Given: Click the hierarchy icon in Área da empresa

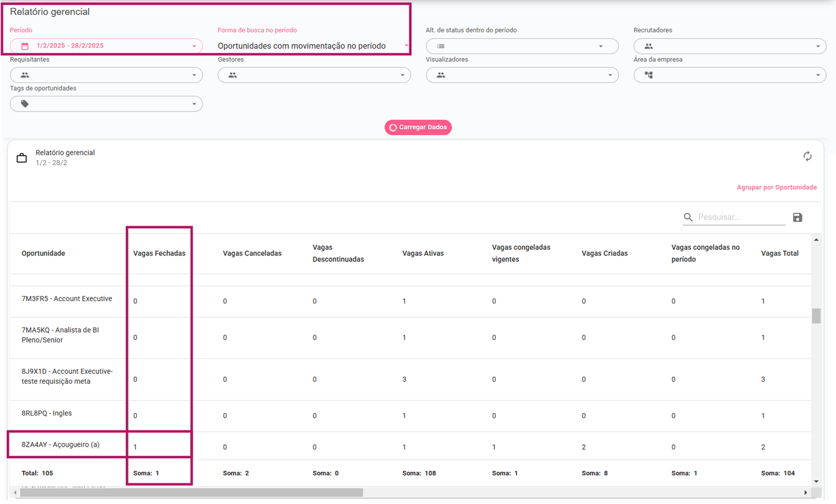Looking at the screenshot, I should 648,75.
